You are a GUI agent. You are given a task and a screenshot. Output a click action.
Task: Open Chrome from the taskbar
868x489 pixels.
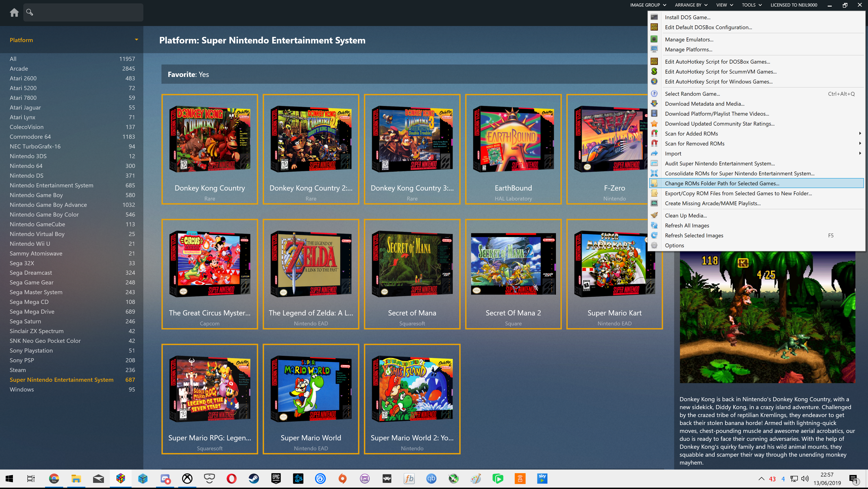click(54, 479)
